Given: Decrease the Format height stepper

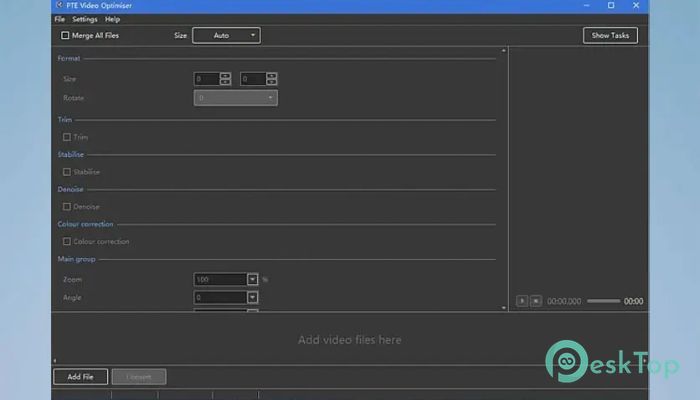Looking at the screenshot, I should 272,82.
